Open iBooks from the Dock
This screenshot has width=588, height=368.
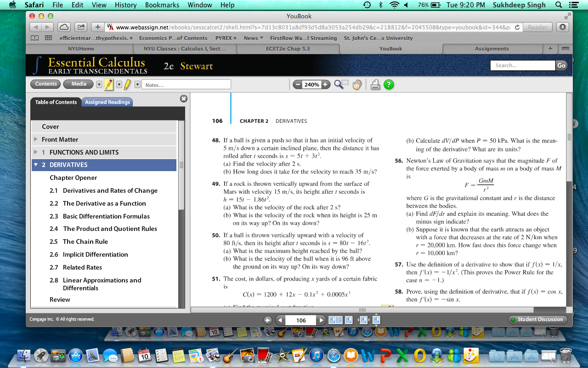coord(351,355)
